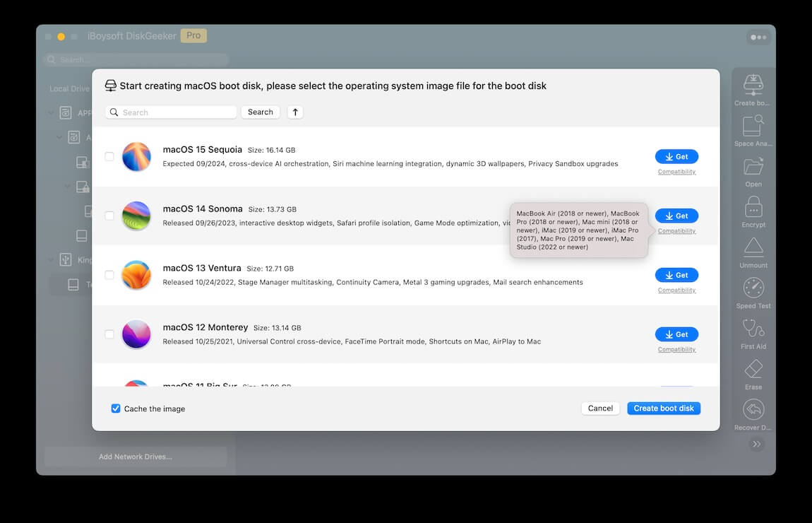Download macOS 14 Sonoma with Get

[676, 216]
